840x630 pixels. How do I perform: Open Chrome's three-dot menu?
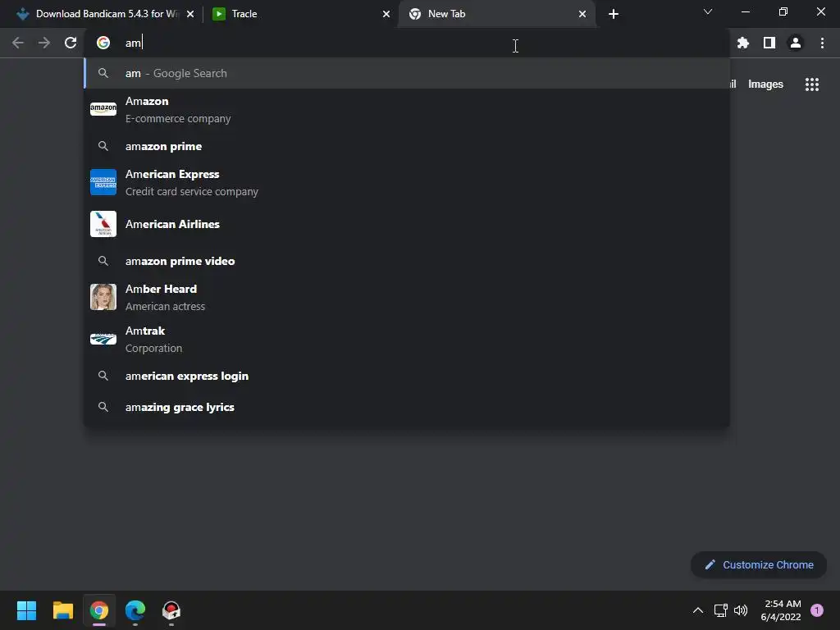click(x=822, y=43)
